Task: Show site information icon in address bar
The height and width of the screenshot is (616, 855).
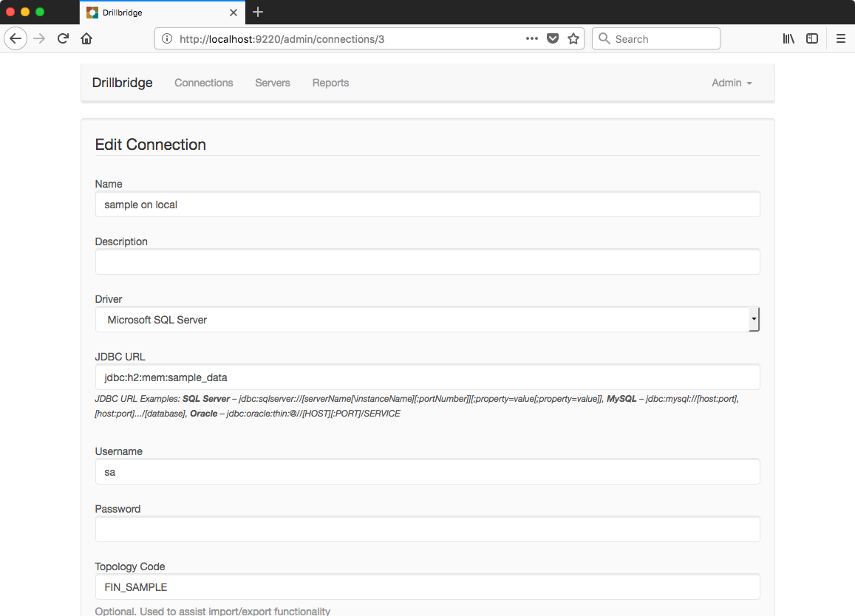Action: coord(167,38)
